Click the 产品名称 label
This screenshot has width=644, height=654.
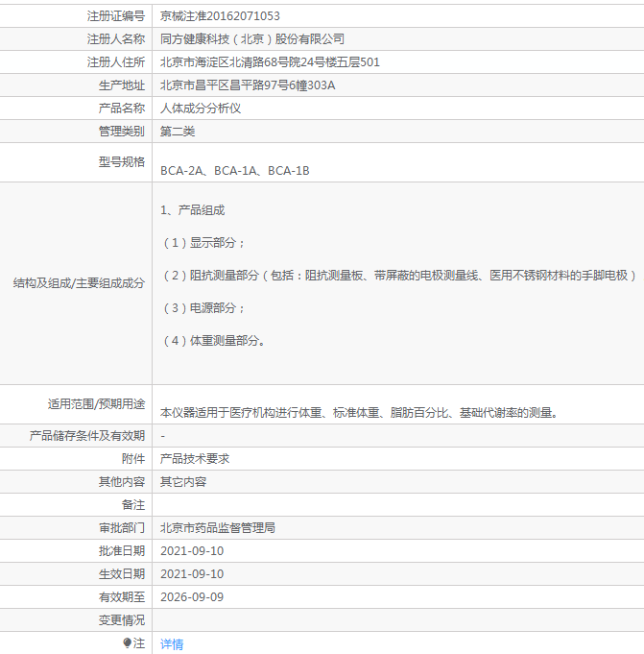pos(122,109)
